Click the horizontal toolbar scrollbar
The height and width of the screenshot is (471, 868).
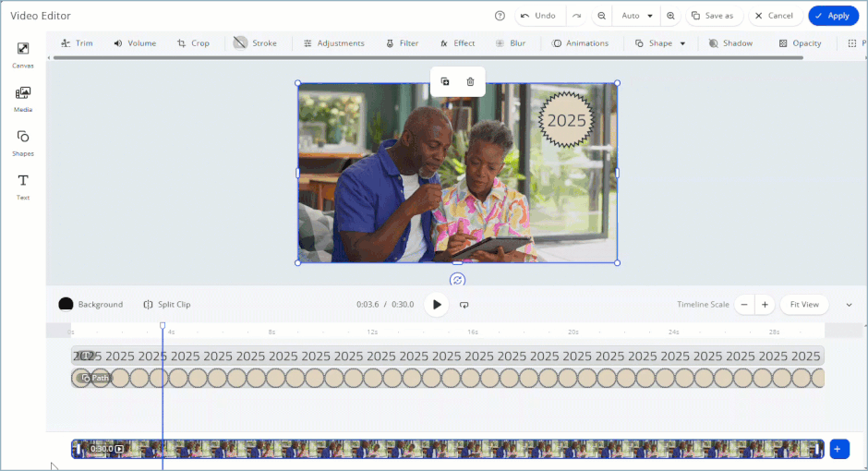[428, 57]
